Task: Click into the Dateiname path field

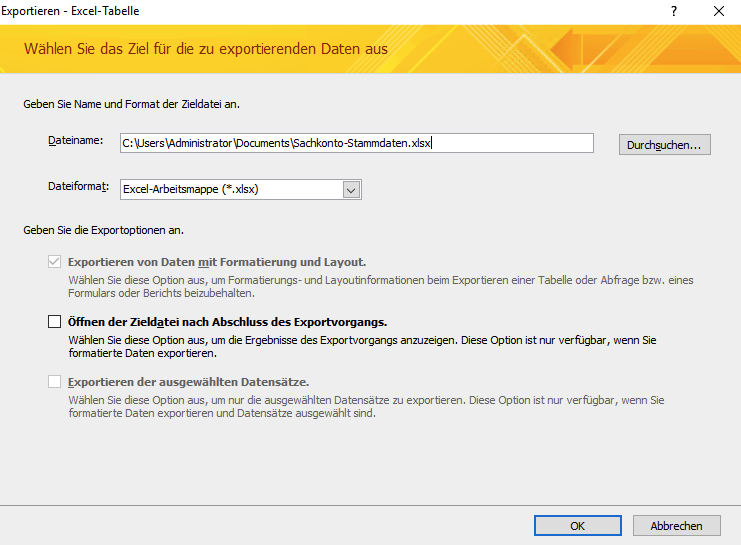Action: [x=357, y=143]
